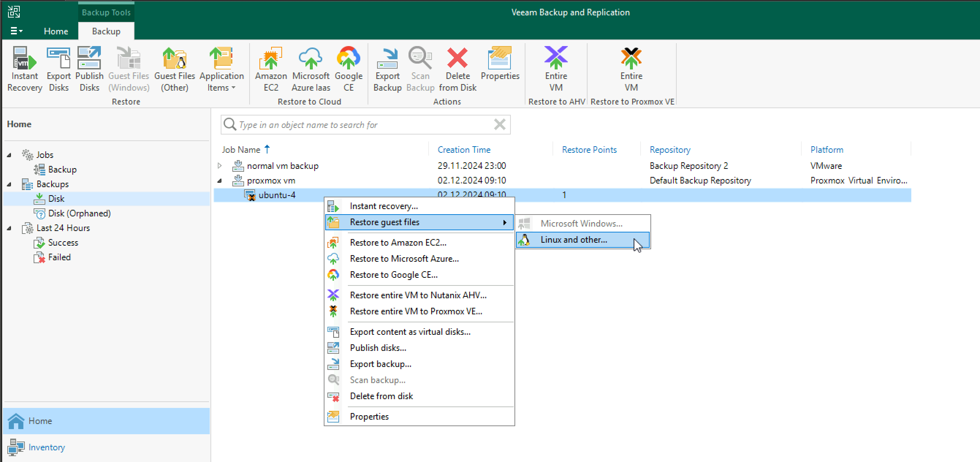Choose Restore entire VM to Proxmox VE menu item
Screen dimensions: 980x462
(419, 311)
